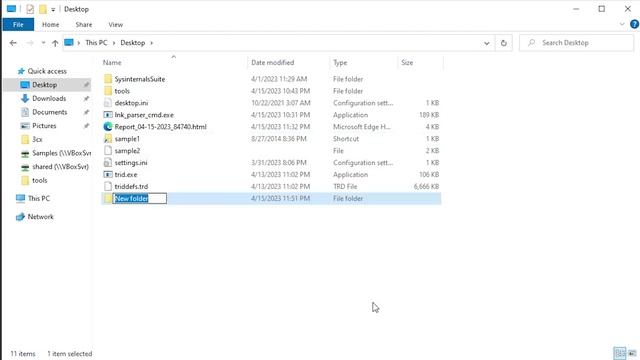The width and height of the screenshot is (640, 360).
Task: Open the Explorer Help icon
Action: click(634, 24)
